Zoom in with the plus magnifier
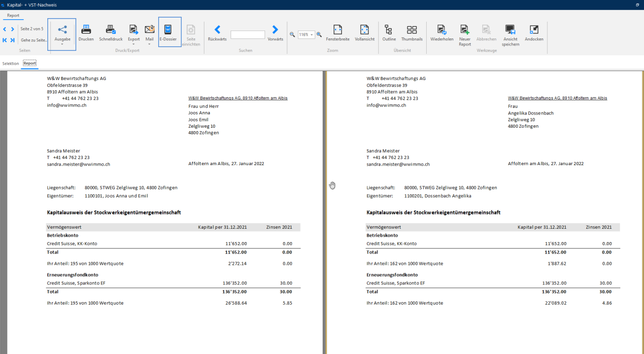The image size is (644, 354). 319,35
